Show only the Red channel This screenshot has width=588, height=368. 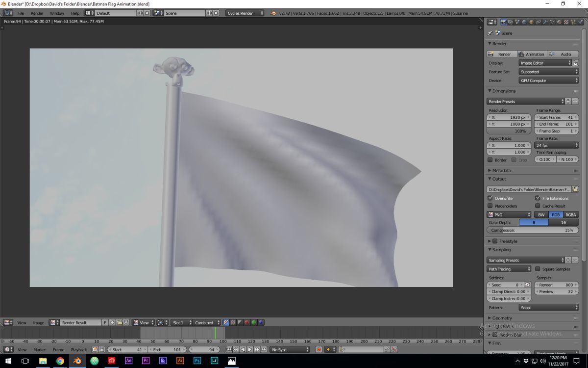[247, 322]
